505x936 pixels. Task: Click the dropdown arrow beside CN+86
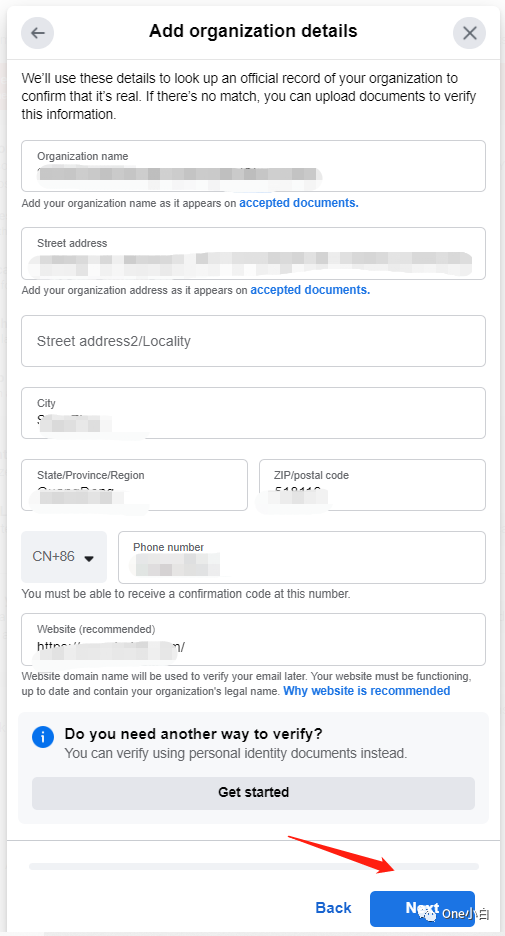pos(89,559)
